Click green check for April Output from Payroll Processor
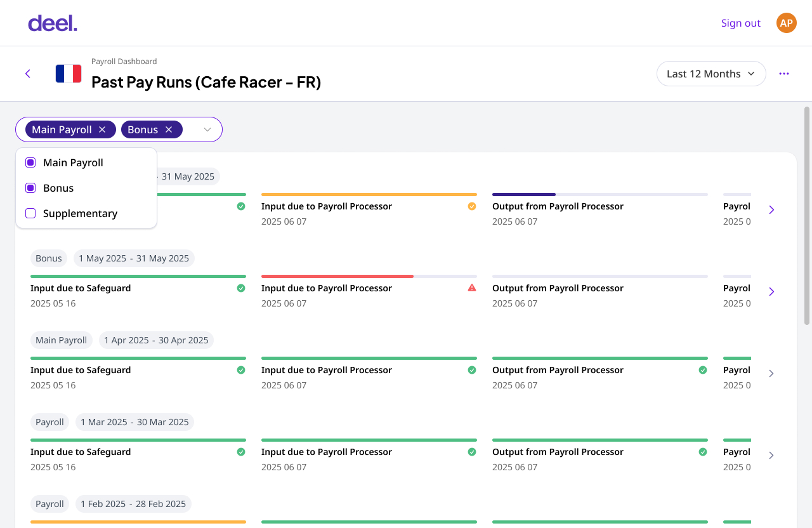The width and height of the screenshot is (812, 528). click(703, 370)
